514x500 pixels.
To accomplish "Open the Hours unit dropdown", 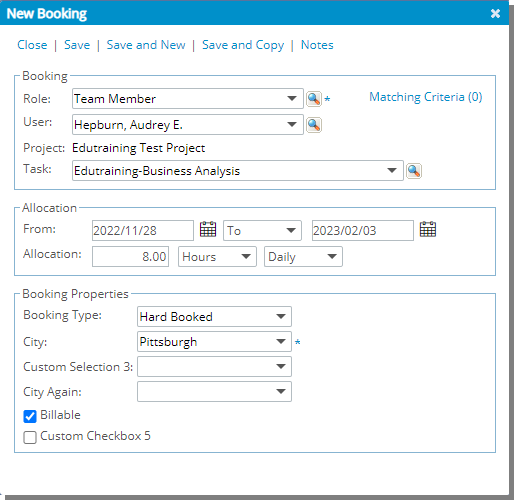I will [217, 257].
